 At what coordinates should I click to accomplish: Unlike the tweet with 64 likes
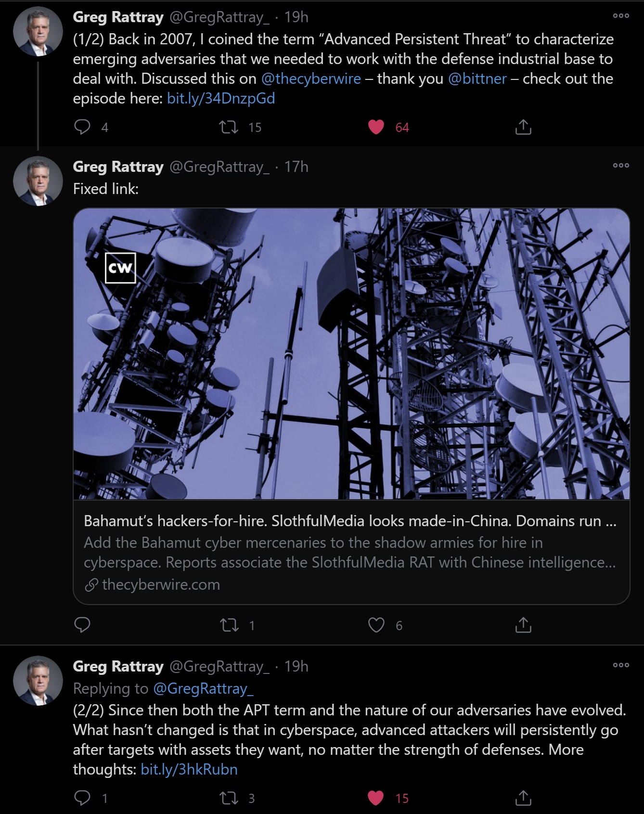376,127
